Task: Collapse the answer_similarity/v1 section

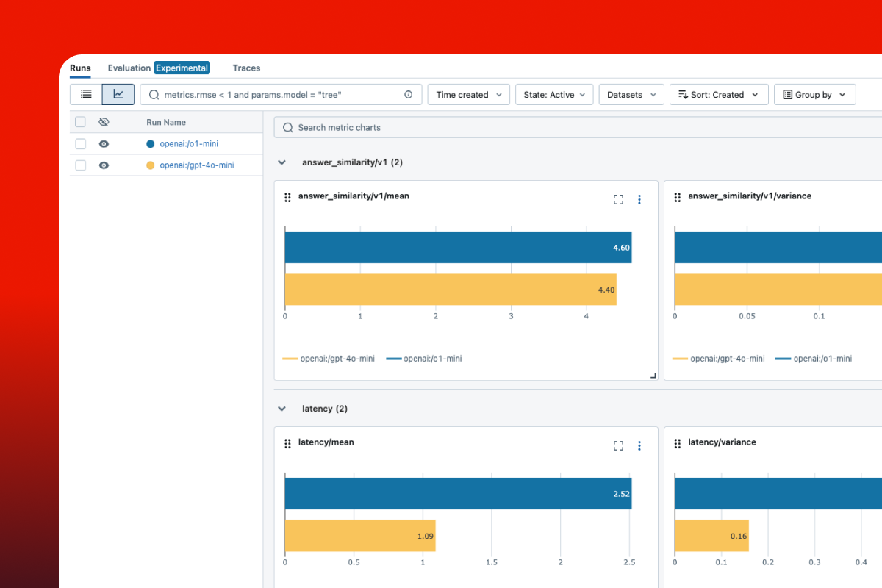Action: click(x=282, y=162)
